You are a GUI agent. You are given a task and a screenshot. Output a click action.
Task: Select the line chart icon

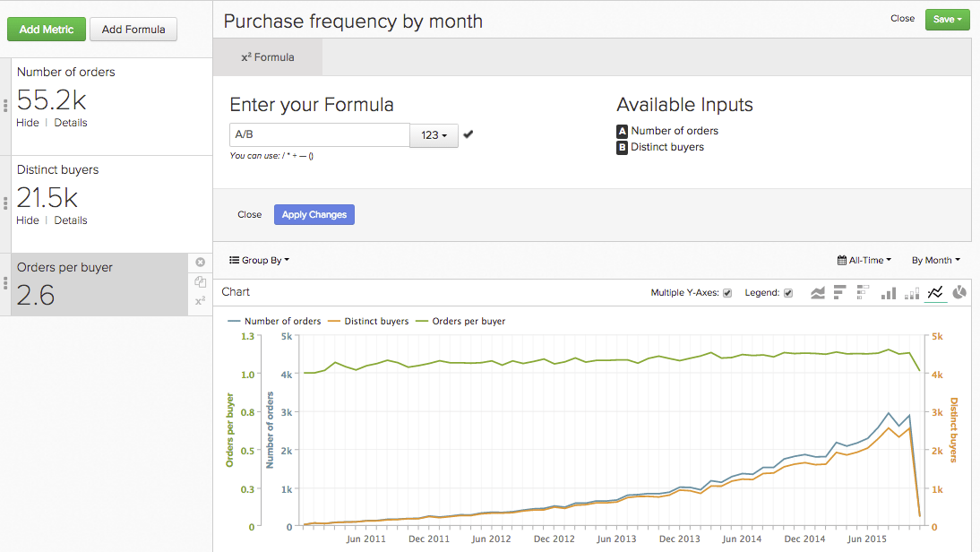coord(935,292)
